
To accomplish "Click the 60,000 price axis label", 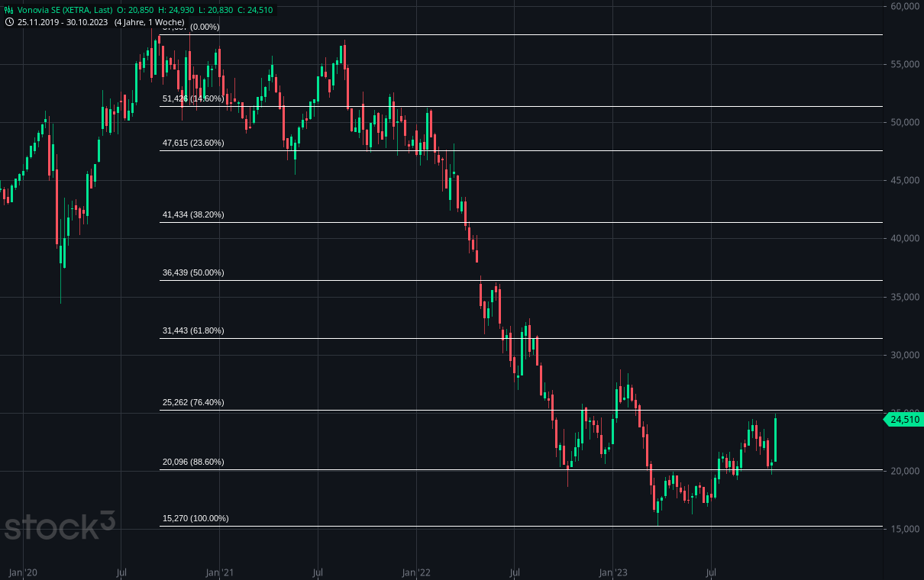I will click(x=905, y=7).
